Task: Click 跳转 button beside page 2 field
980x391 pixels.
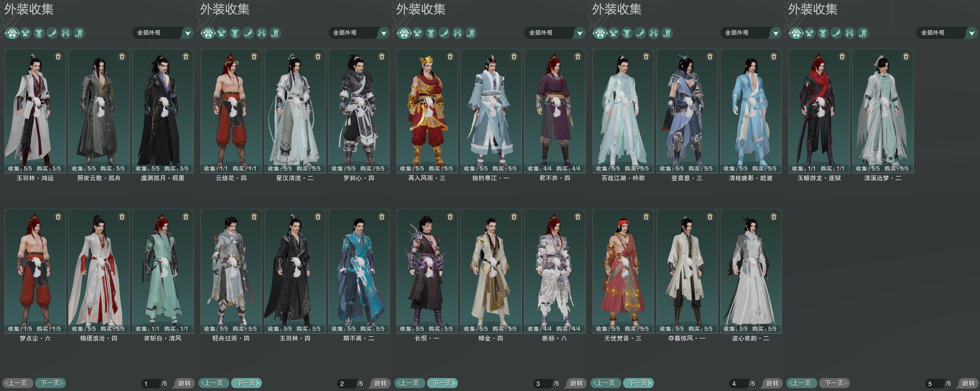Action: tap(380, 383)
